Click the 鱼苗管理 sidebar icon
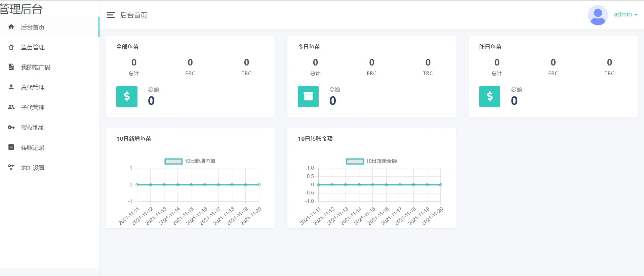644x276 pixels. (x=11, y=47)
